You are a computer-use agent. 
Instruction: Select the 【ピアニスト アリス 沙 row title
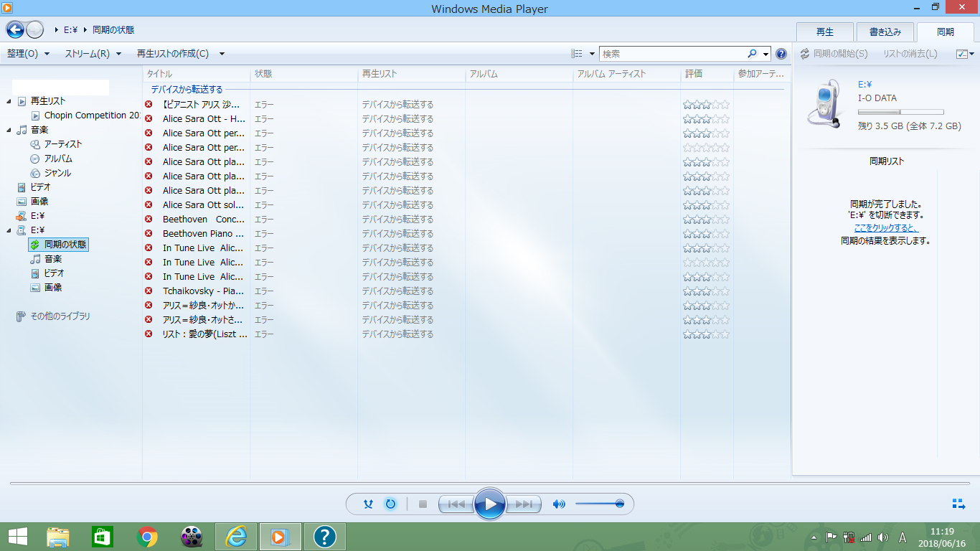pyautogui.click(x=201, y=105)
